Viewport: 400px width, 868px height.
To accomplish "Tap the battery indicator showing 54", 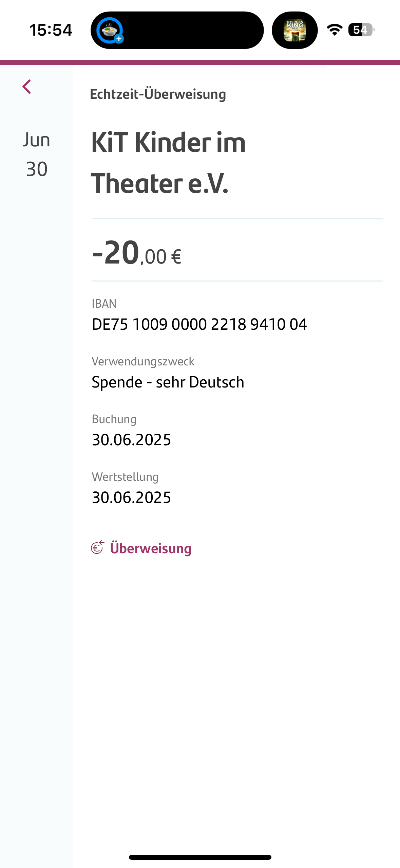I will 361,30.
